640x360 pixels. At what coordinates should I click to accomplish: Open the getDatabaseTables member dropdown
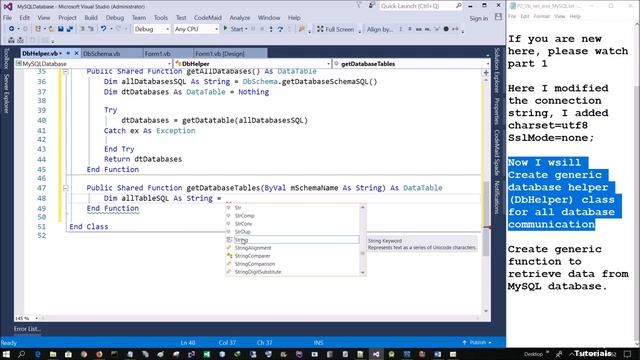point(411,64)
